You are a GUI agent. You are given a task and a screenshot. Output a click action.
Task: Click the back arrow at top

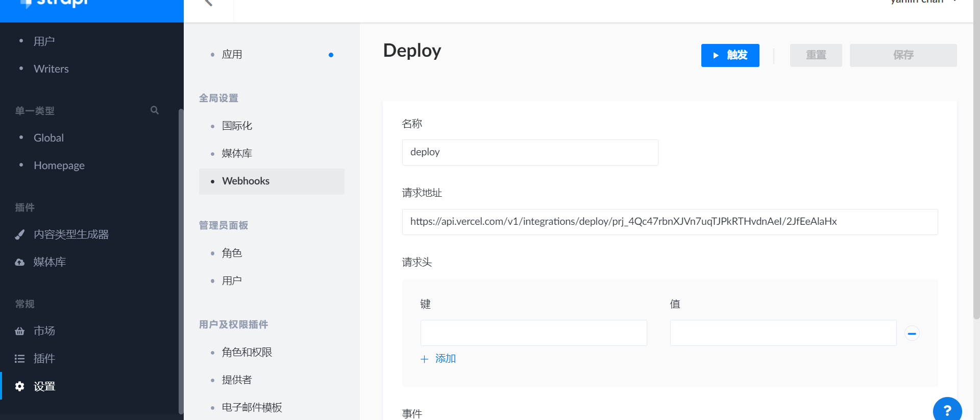pos(208,3)
